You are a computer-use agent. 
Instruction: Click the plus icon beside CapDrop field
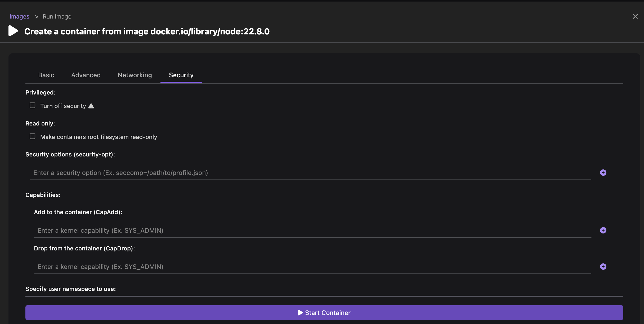click(x=603, y=267)
